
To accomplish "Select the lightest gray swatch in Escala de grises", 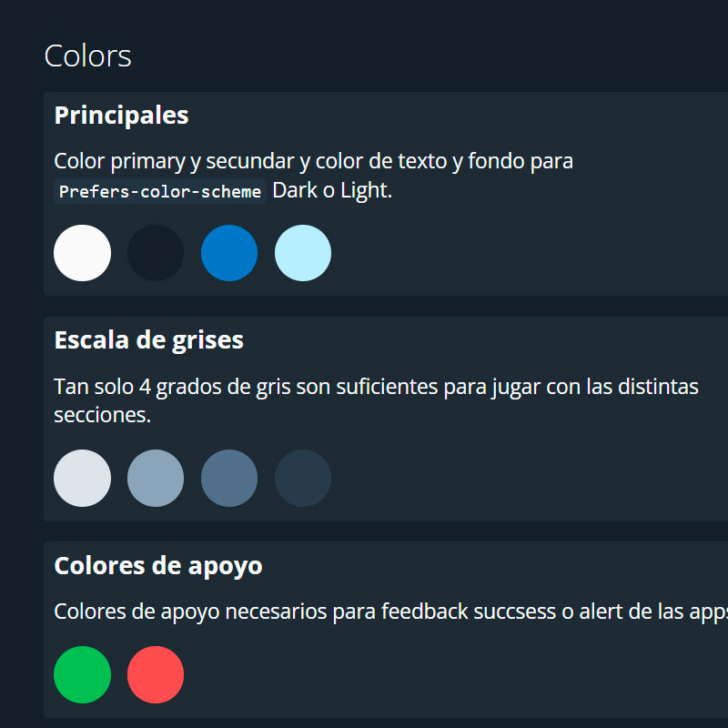I will pyautogui.click(x=83, y=478).
